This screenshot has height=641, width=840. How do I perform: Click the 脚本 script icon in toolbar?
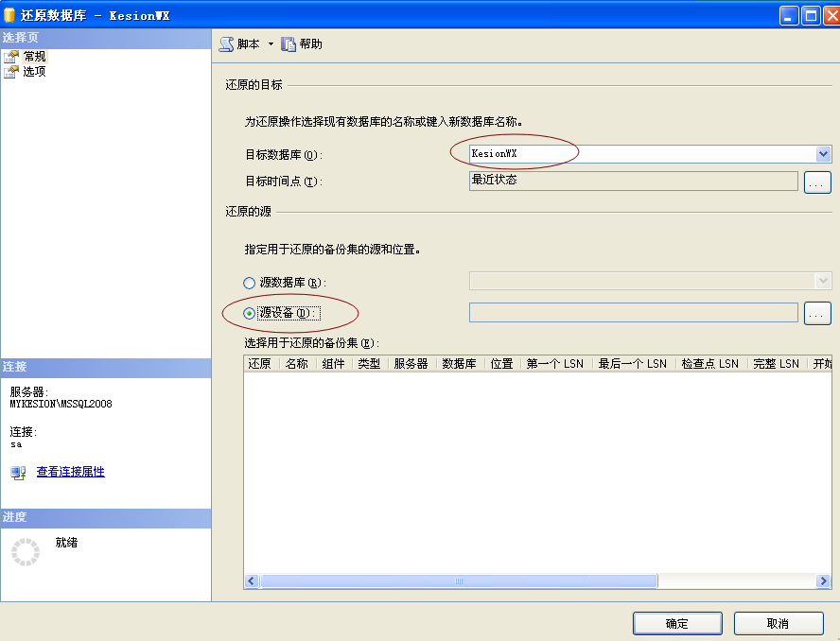click(x=226, y=44)
